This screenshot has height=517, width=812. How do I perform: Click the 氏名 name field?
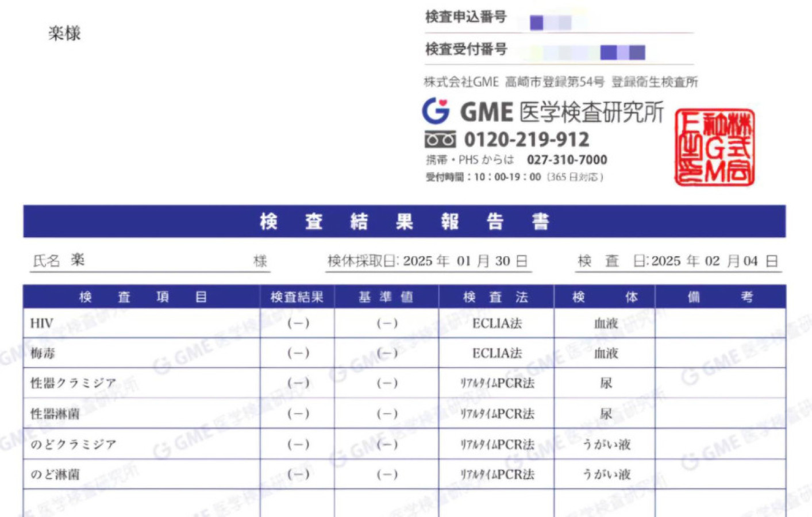[x=150, y=261]
